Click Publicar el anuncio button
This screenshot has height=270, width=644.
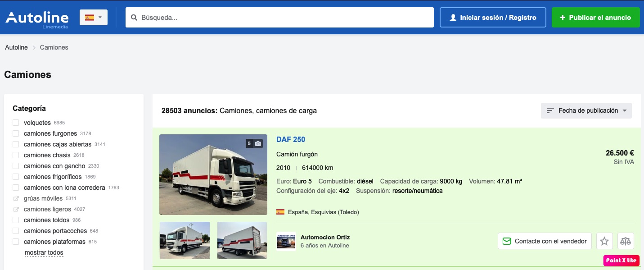coord(596,18)
